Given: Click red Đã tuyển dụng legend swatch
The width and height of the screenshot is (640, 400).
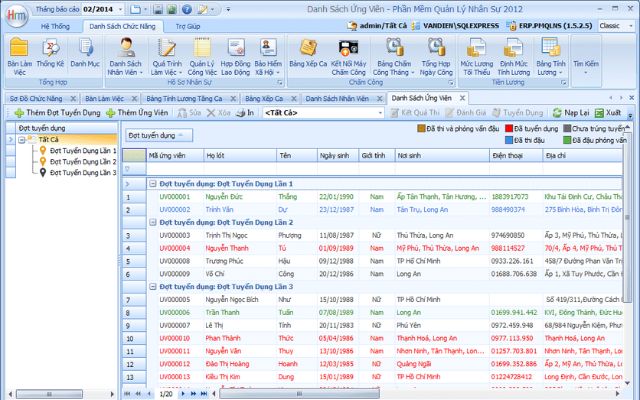Looking at the screenshot, I should tap(509, 129).
